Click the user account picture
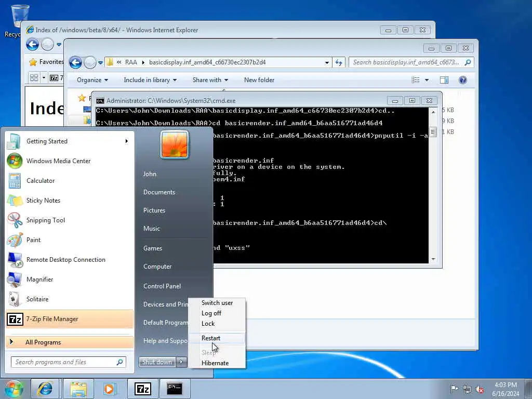 175,144
